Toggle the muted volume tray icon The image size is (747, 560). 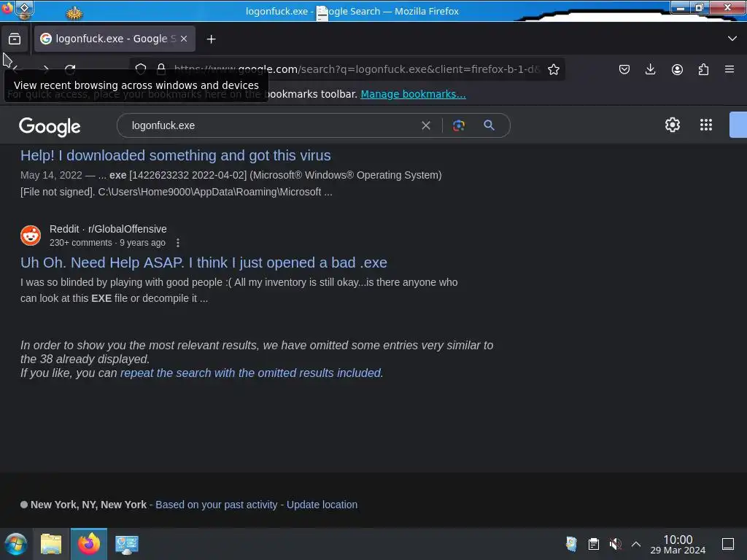point(615,544)
